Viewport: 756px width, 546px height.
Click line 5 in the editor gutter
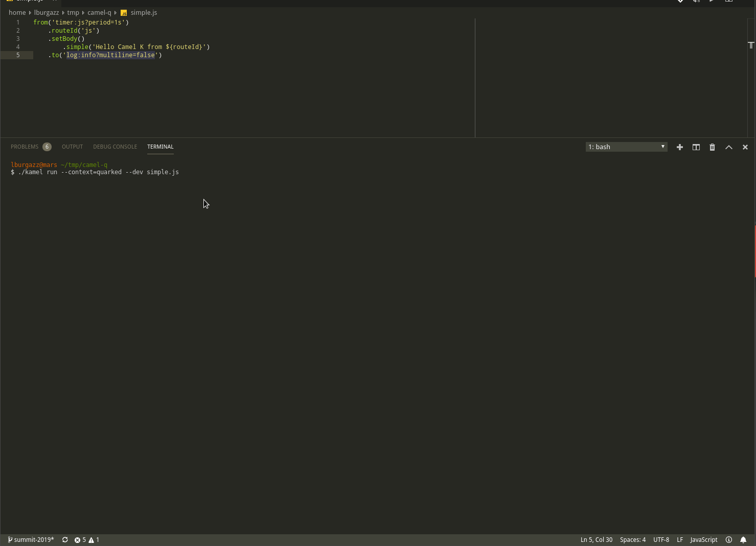coord(18,55)
